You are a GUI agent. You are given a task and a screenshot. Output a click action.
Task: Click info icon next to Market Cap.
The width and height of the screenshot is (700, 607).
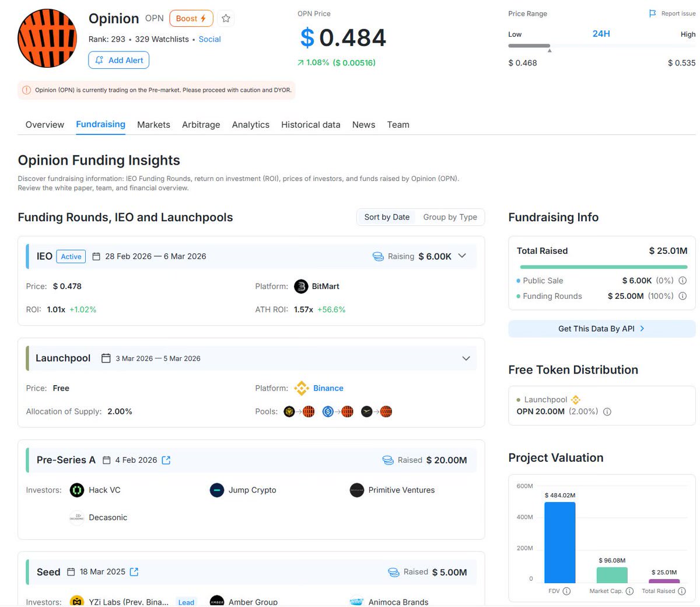pos(629,591)
